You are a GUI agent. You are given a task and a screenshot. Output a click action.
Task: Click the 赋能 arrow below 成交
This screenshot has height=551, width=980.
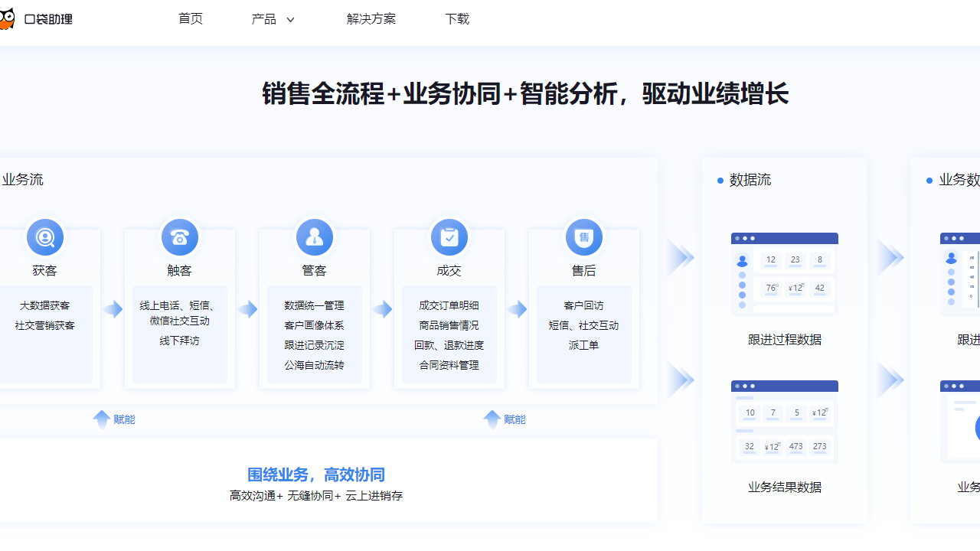pos(492,419)
